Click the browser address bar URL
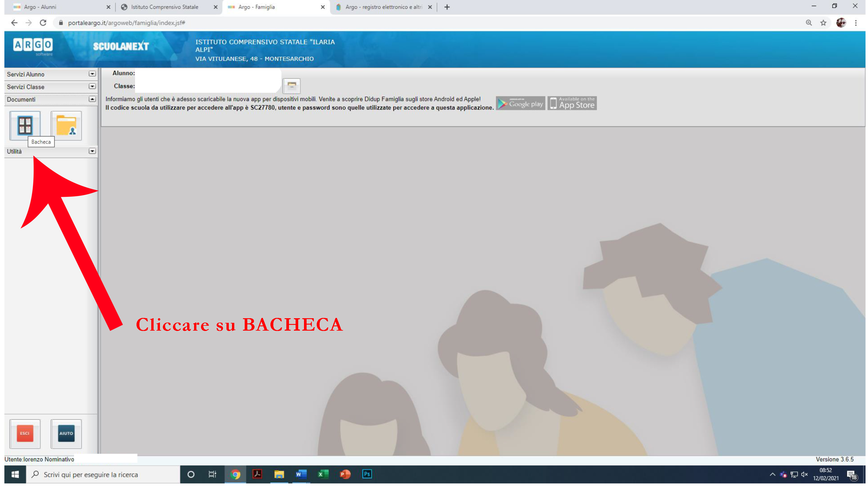Image resolution: width=868 pixels, height=487 pixels. pos(126,23)
